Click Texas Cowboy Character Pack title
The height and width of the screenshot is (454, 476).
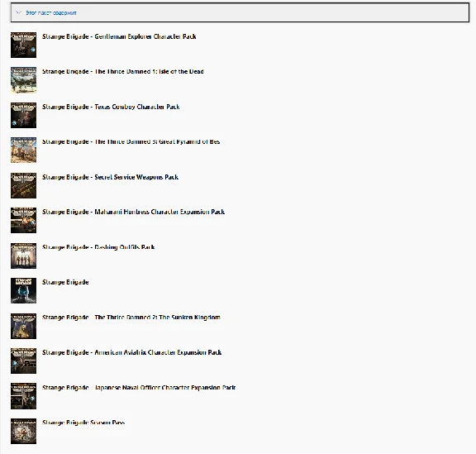(x=111, y=107)
